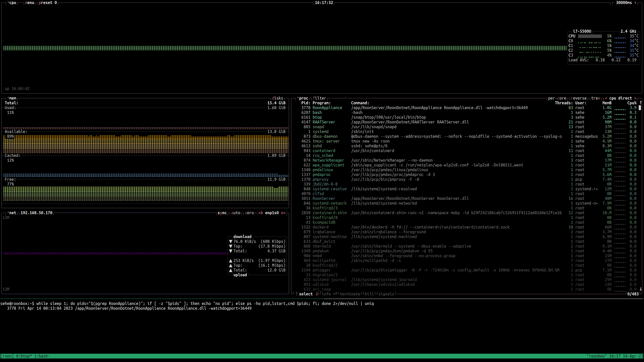Click the plus to increase update interval
Viewport: 644px width, 362px height.
coord(635,3)
